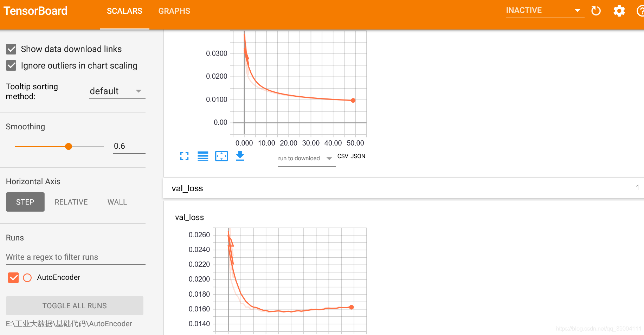Screen dimensions: 644x335
Task: Select the AutoEncoder run radio button
Action: 27,278
